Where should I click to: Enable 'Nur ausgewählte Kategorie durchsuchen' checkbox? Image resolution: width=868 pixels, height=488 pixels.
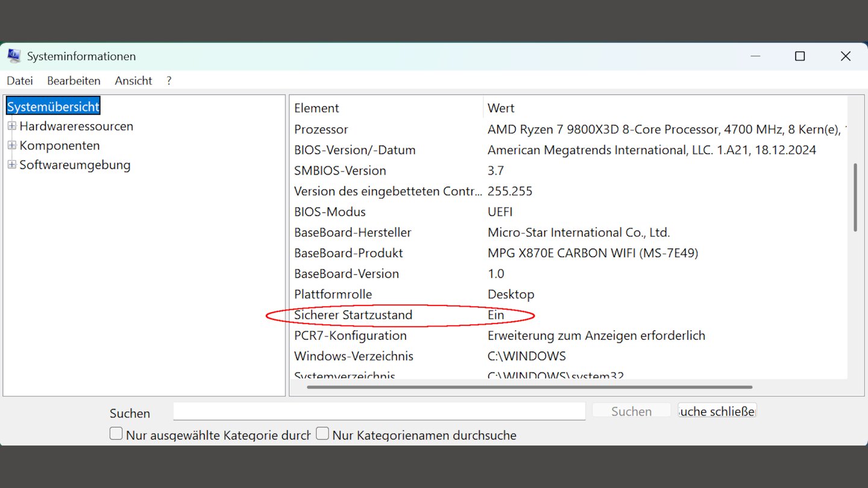116,434
